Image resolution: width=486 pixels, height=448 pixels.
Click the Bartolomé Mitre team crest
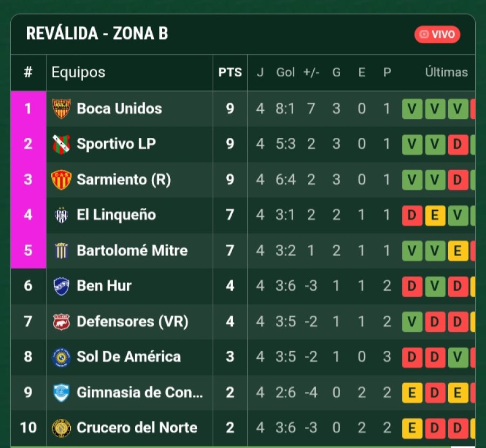[x=61, y=251]
